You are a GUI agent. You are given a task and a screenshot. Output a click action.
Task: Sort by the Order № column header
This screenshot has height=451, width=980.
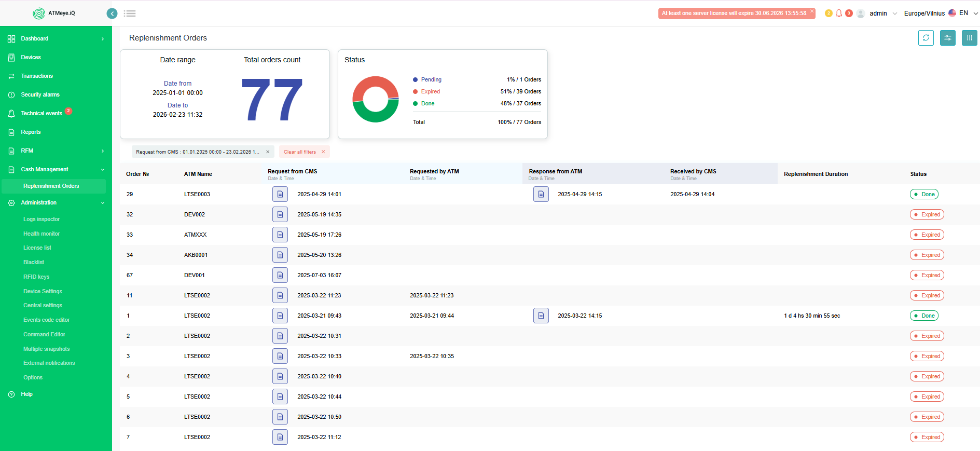click(137, 174)
